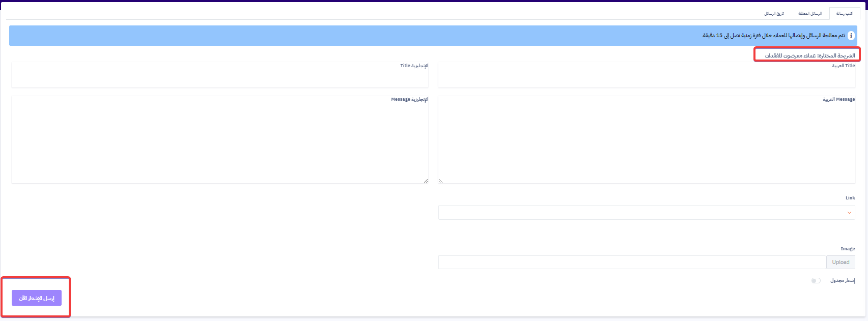Click the إرسل الإشعار الآن button
868x321 pixels.
point(37,298)
